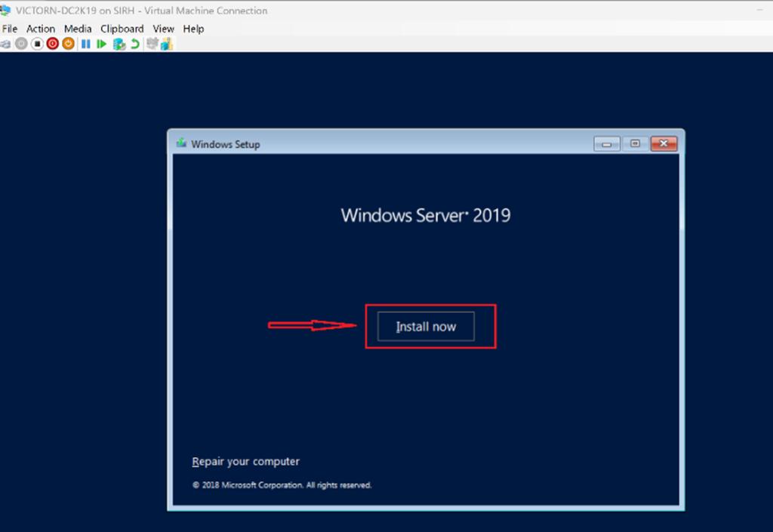
Task: Click the Repair your computer link
Action: click(245, 462)
